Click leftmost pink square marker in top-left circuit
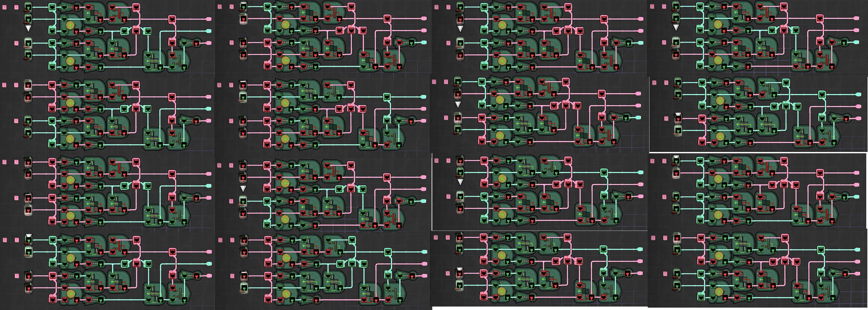 [x=5, y=7]
